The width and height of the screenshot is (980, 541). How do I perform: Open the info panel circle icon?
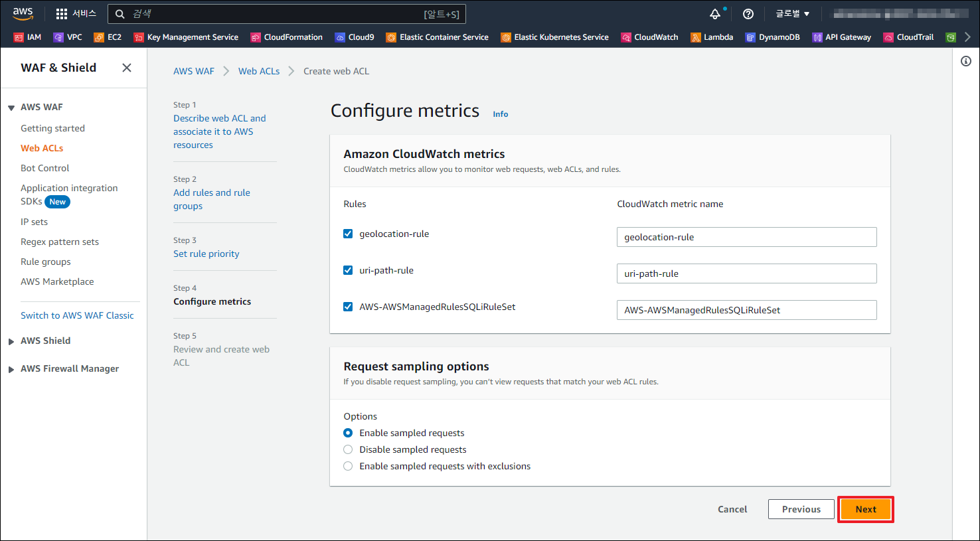[966, 61]
